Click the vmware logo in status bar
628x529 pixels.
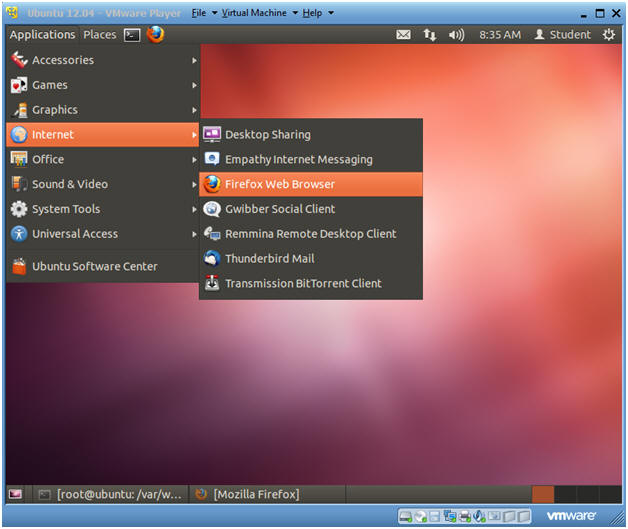point(571,516)
